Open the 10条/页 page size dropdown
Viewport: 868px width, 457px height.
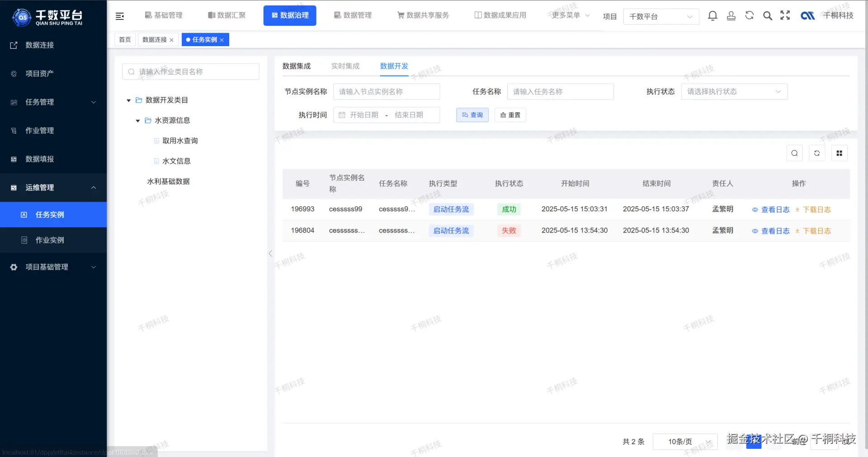pyautogui.click(x=685, y=442)
